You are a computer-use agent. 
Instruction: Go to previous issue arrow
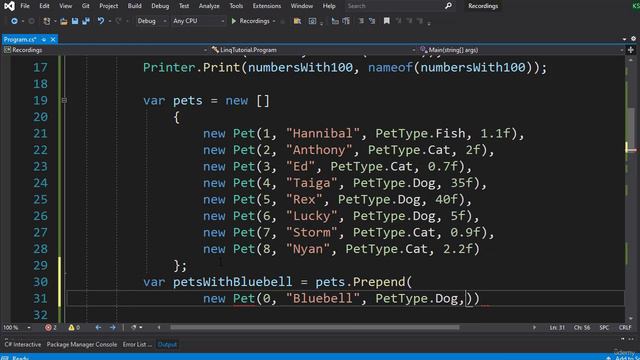(x=98, y=327)
